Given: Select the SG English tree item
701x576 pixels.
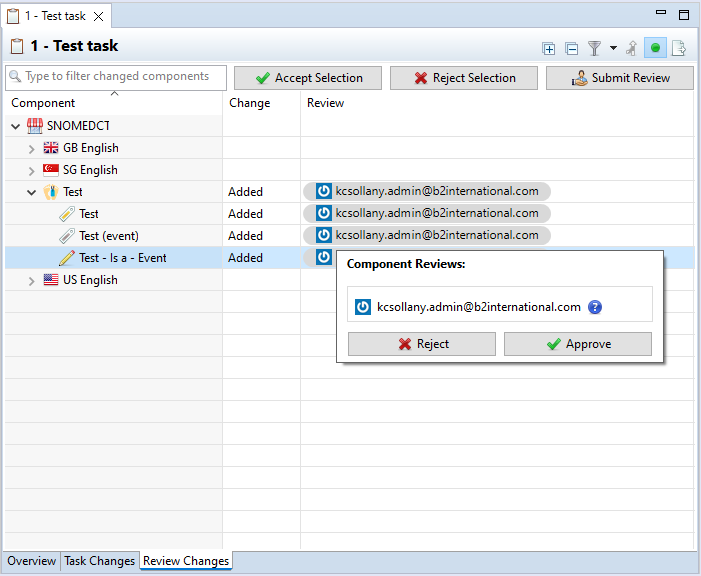Looking at the screenshot, I should tap(90, 170).
